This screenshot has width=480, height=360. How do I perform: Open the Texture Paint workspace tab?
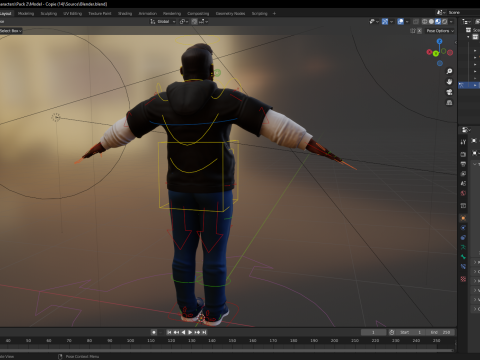point(100,13)
